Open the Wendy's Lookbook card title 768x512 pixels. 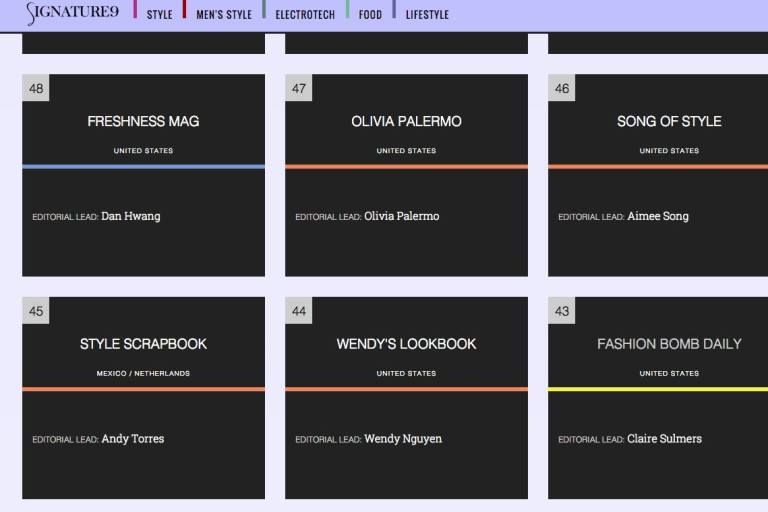pyautogui.click(x=406, y=344)
